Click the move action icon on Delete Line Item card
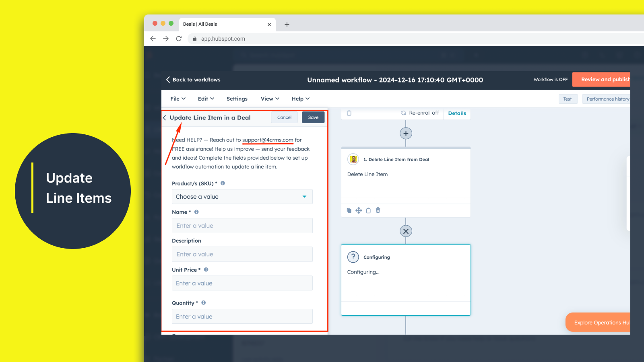 pyautogui.click(x=359, y=210)
